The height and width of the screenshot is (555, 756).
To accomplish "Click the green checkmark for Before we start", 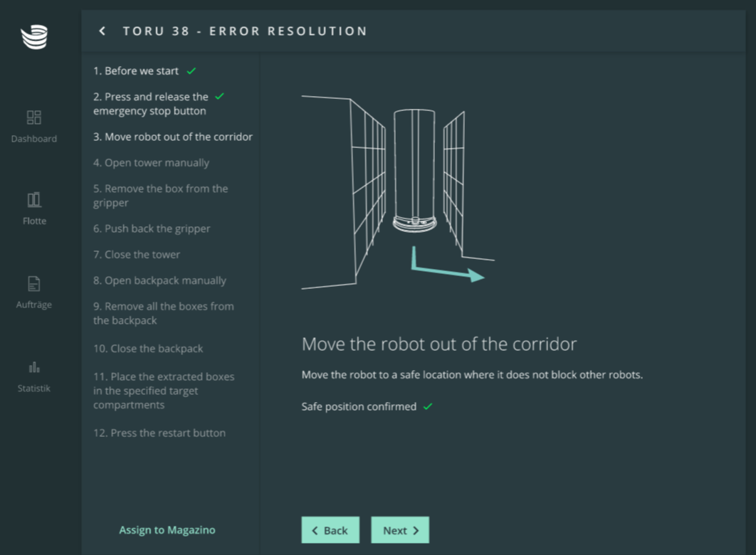I will [x=191, y=71].
